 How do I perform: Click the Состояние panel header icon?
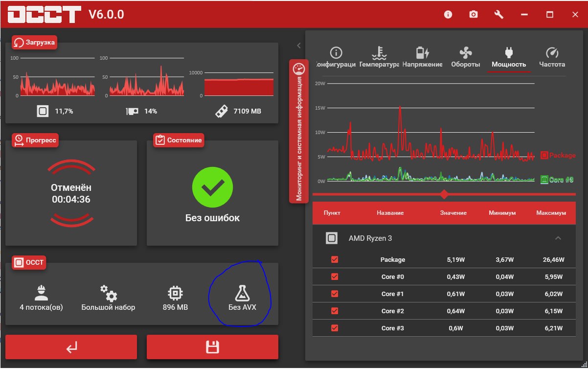160,140
